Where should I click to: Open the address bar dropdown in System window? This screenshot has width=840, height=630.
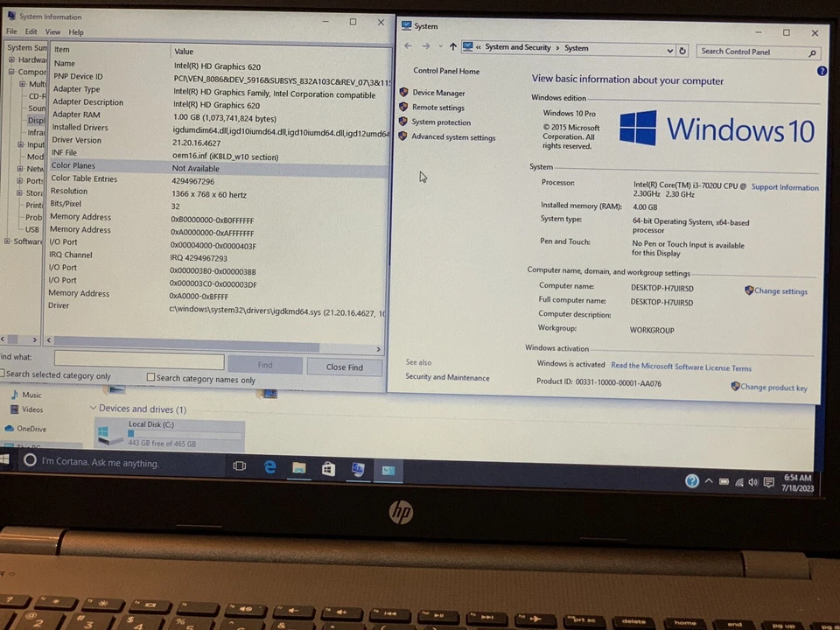669,50
